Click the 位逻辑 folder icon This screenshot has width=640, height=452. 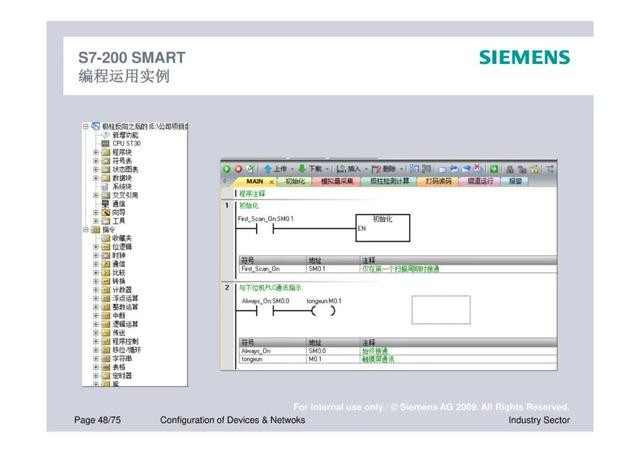[x=106, y=247]
